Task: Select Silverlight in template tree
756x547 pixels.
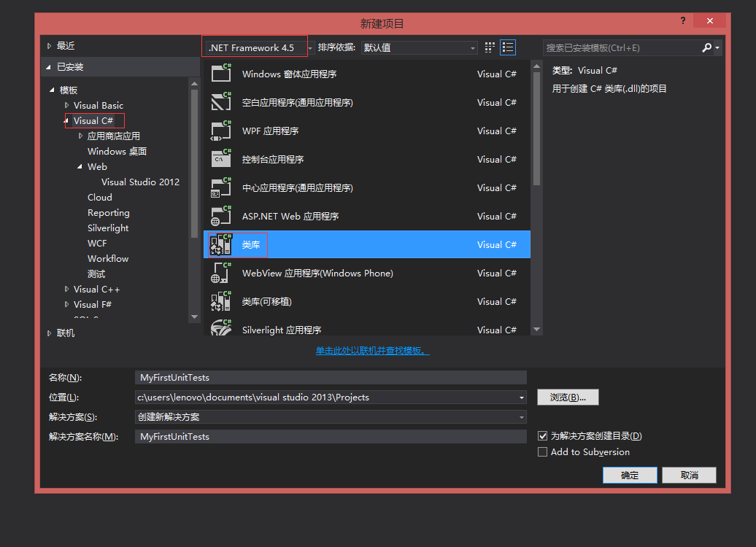Action: pos(108,228)
